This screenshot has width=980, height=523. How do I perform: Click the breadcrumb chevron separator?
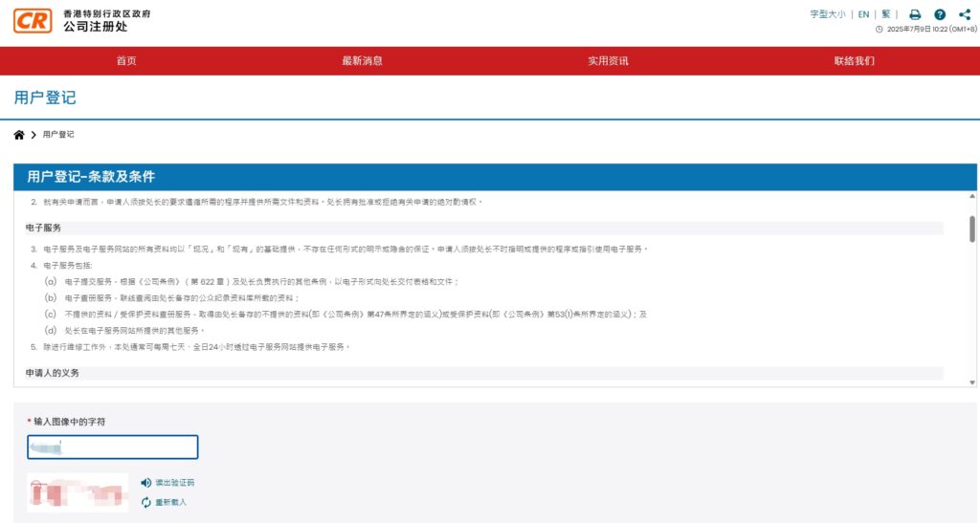[33, 135]
